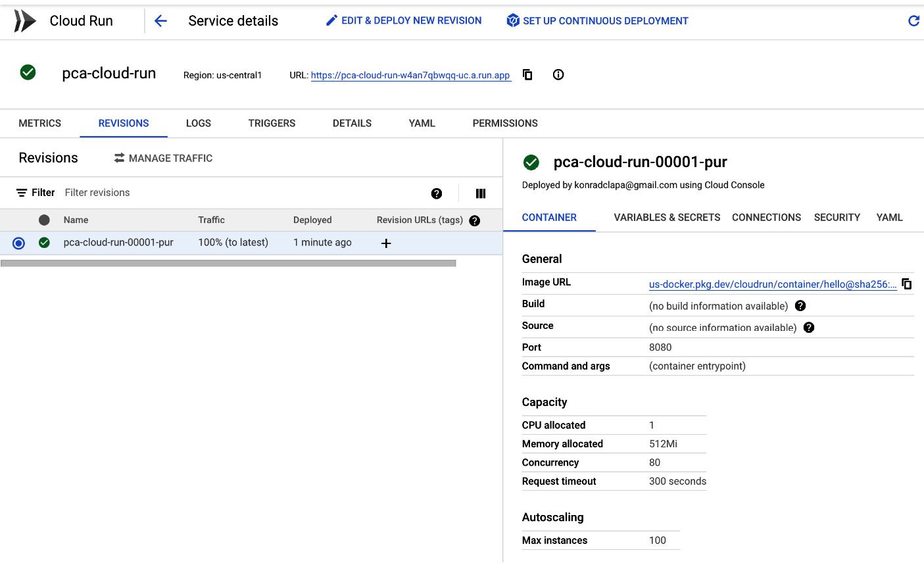
Task: Click the Concurrency value 80
Action: click(654, 463)
